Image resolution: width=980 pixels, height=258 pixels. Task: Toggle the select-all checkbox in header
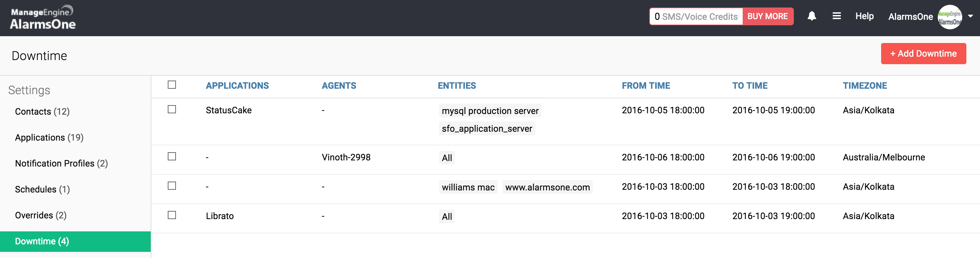172,85
